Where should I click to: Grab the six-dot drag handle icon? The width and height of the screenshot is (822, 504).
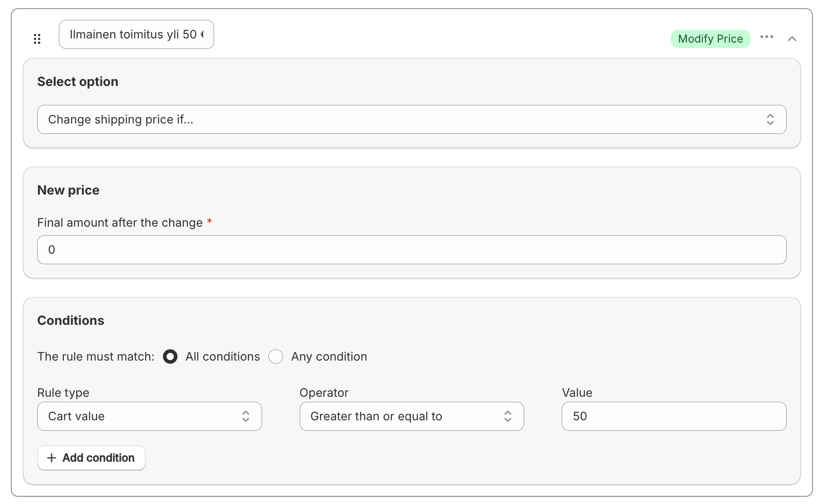[x=37, y=39]
